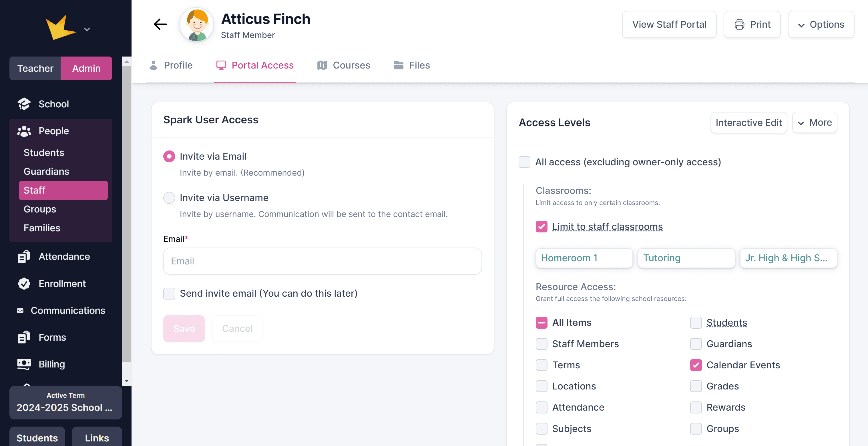868x446 pixels.
Task: Check the All access checkbox
Action: [x=524, y=162]
